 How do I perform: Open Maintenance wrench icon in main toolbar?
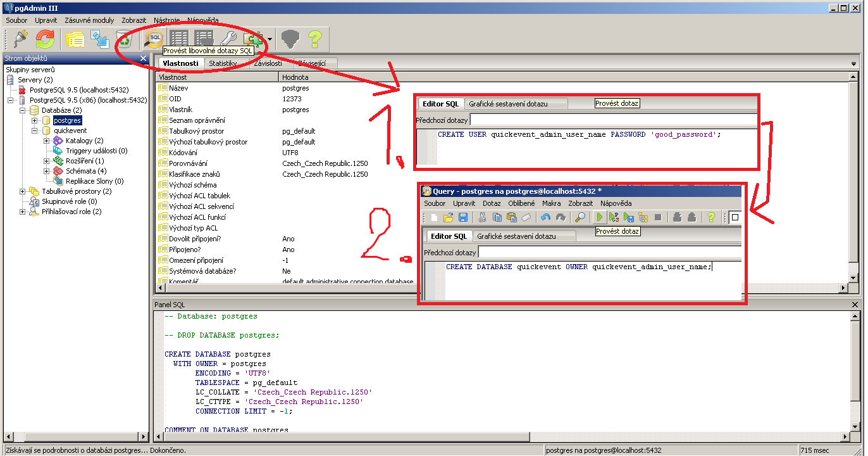pyautogui.click(x=228, y=39)
